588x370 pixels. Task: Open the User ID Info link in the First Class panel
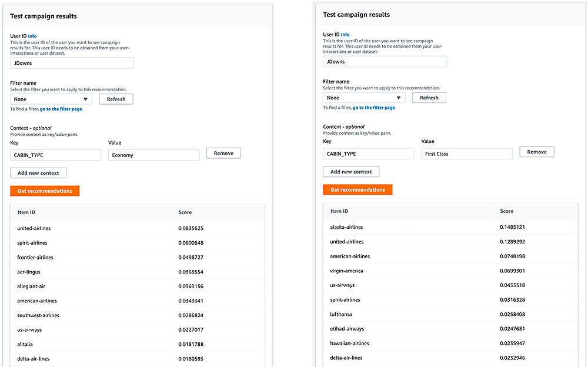coord(345,35)
